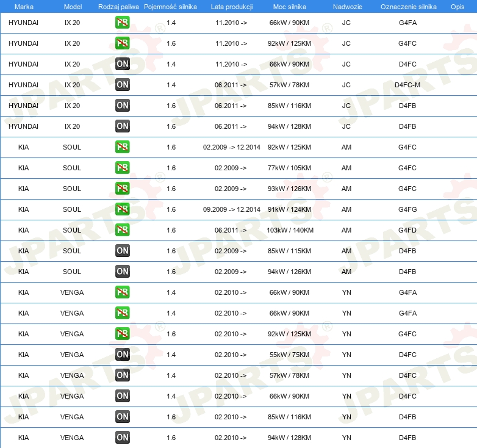
Task: Click the Moc silnika column header
Action: (x=290, y=7)
